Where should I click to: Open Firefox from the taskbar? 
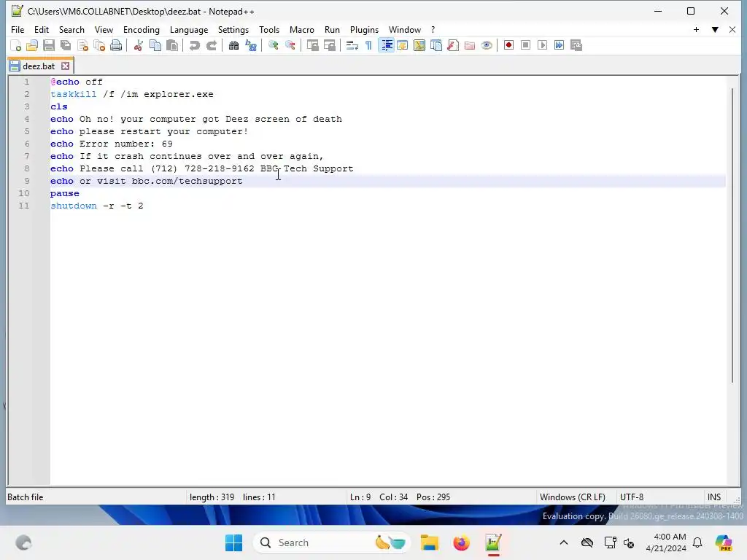pos(461,542)
